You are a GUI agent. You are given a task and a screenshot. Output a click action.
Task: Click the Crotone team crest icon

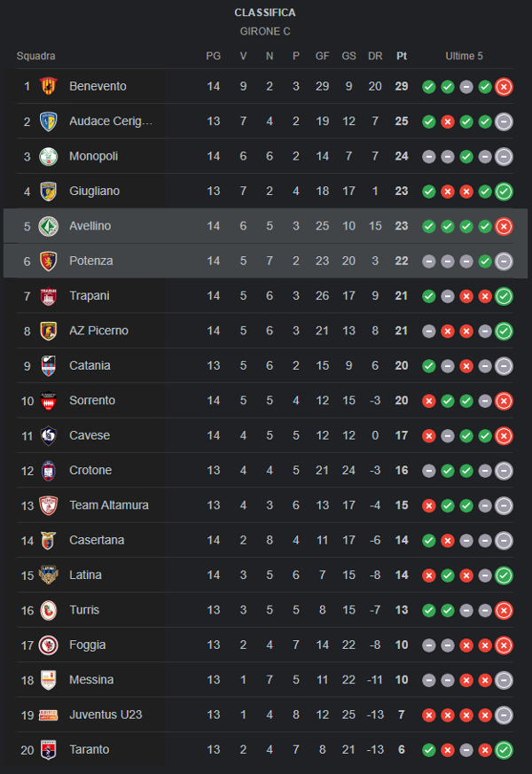[x=48, y=470]
